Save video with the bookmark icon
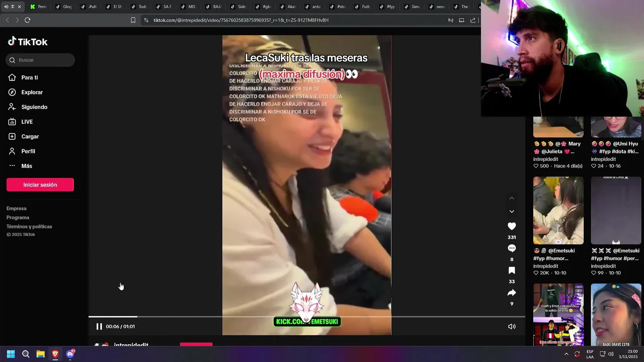 pyautogui.click(x=512, y=270)
